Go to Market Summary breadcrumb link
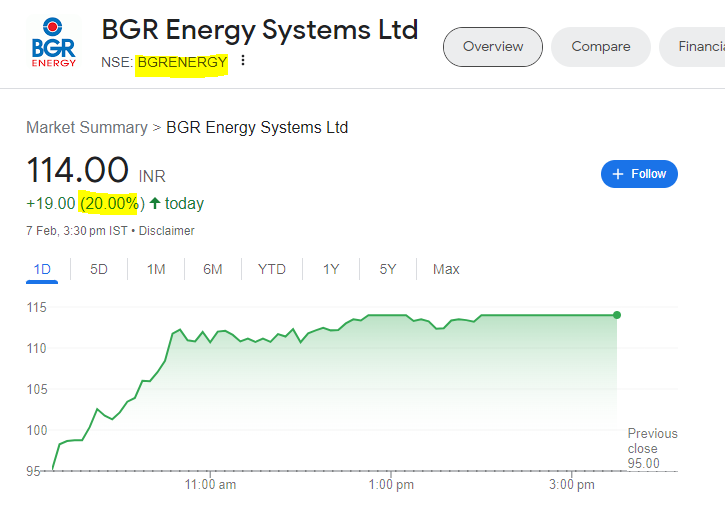Screen dimensions: 725x513 (x=87, y=127)
